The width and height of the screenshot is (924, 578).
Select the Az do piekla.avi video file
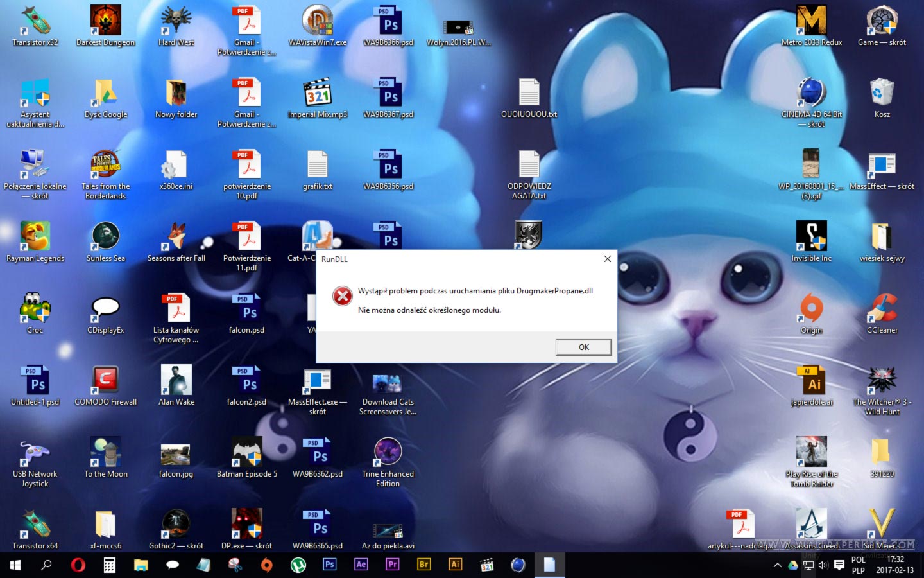click(388, 530)
